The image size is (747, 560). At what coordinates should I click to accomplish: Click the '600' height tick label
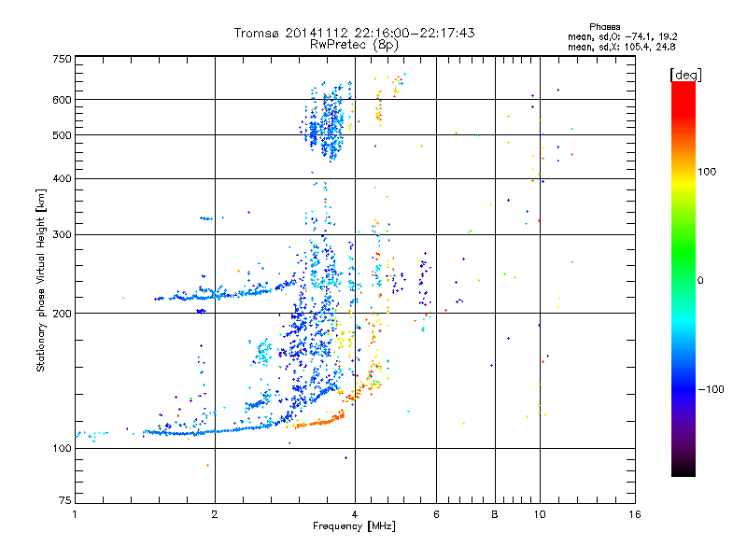62,100
